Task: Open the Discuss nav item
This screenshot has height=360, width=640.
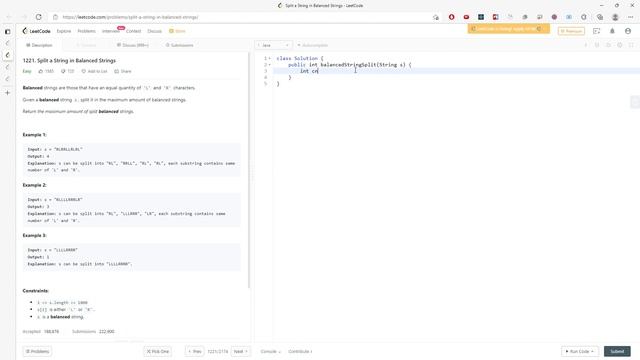Action: pyautogui.click(x=154, y=31)
